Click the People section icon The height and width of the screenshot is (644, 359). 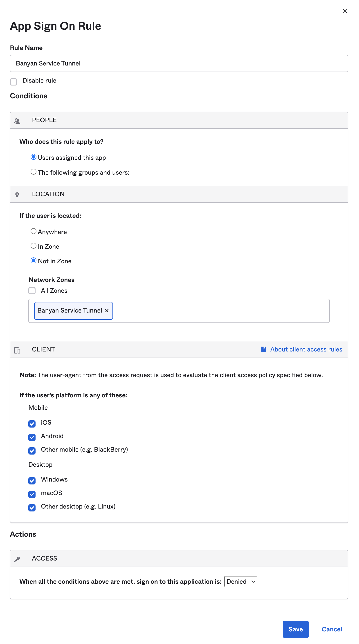17,121
